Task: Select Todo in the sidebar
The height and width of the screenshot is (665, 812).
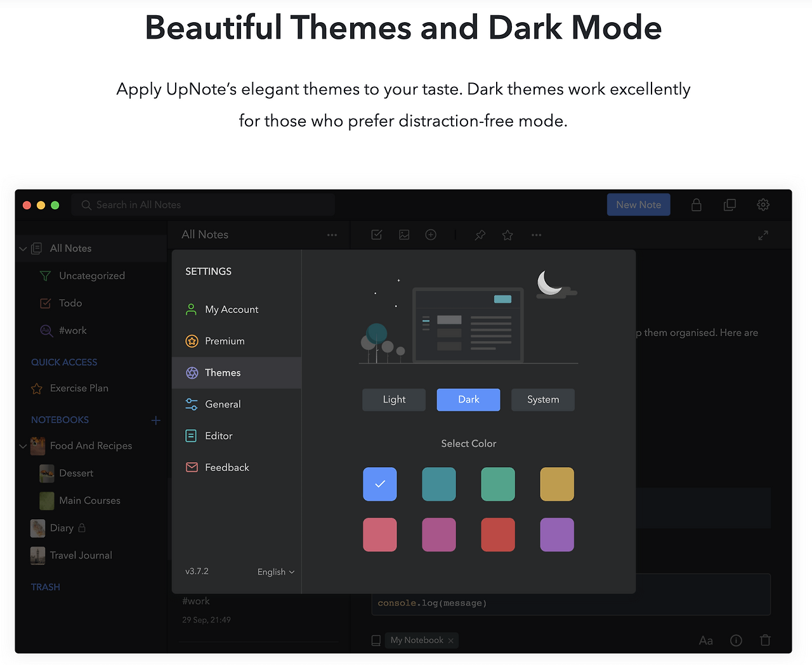Action: pos(92,303)
